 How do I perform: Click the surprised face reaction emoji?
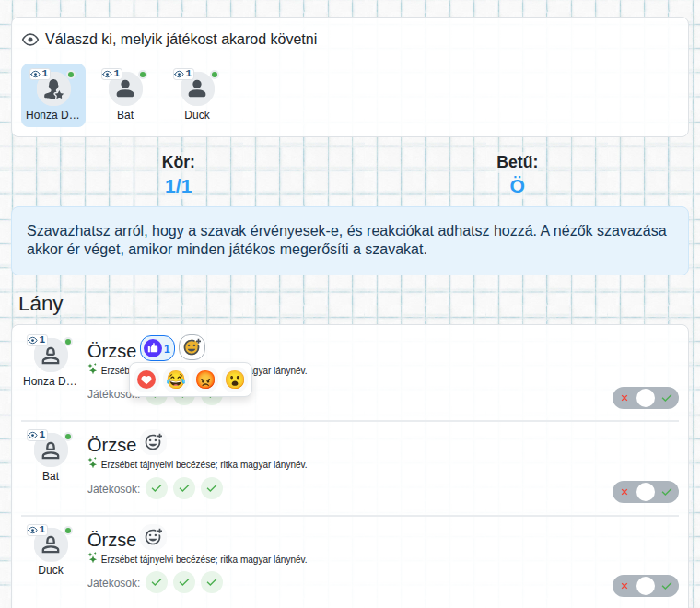235,380
